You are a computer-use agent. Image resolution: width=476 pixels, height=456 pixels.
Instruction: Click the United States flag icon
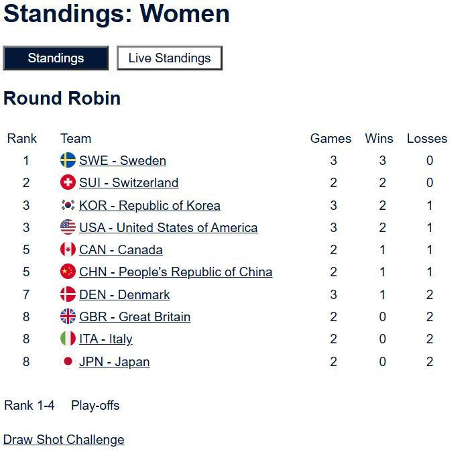pos(68,227)
